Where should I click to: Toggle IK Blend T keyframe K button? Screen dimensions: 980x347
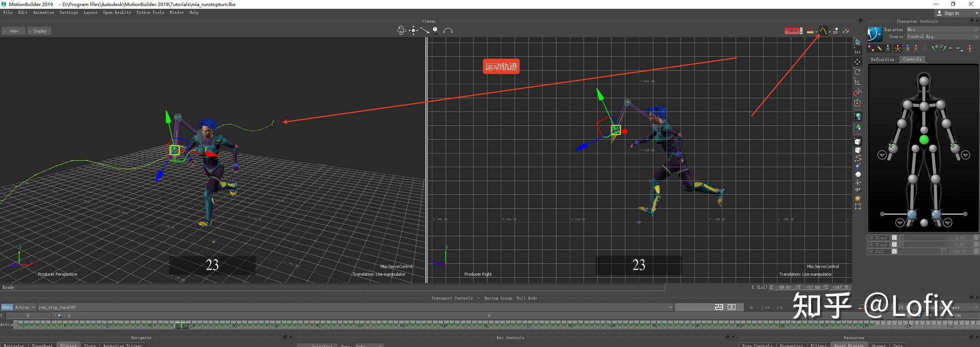895,238
